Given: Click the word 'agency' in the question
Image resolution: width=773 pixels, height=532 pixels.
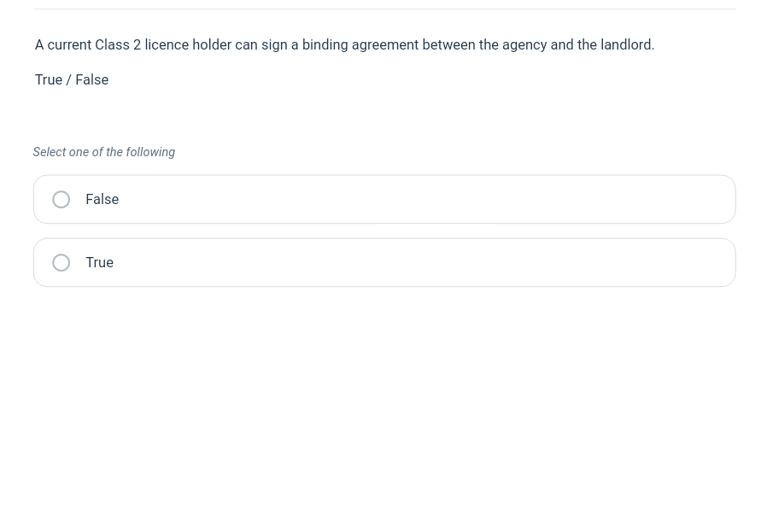Looking at the screenshot, I should coord(524,44).
